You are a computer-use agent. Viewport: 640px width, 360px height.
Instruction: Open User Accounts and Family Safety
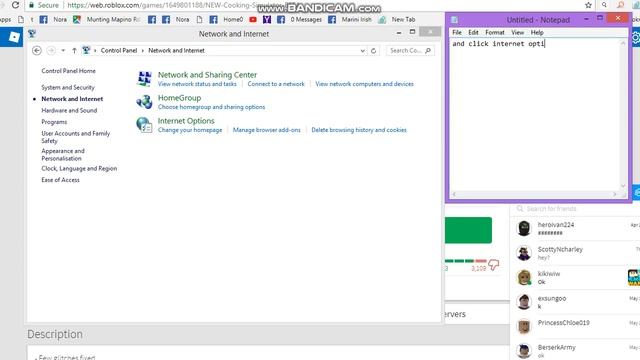click(76, 137)
